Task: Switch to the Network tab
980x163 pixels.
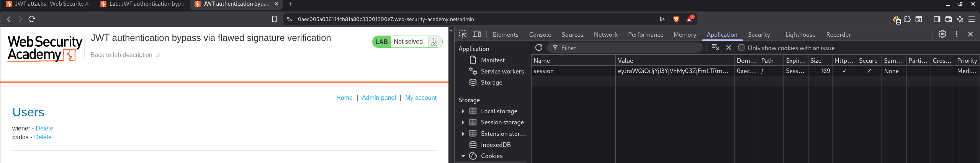Action: (x=605, y=34)
